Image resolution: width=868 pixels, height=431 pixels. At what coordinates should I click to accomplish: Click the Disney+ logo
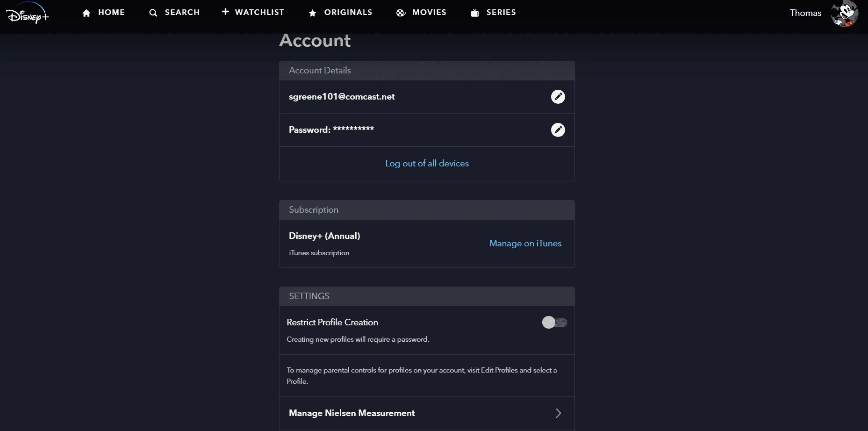28,14
